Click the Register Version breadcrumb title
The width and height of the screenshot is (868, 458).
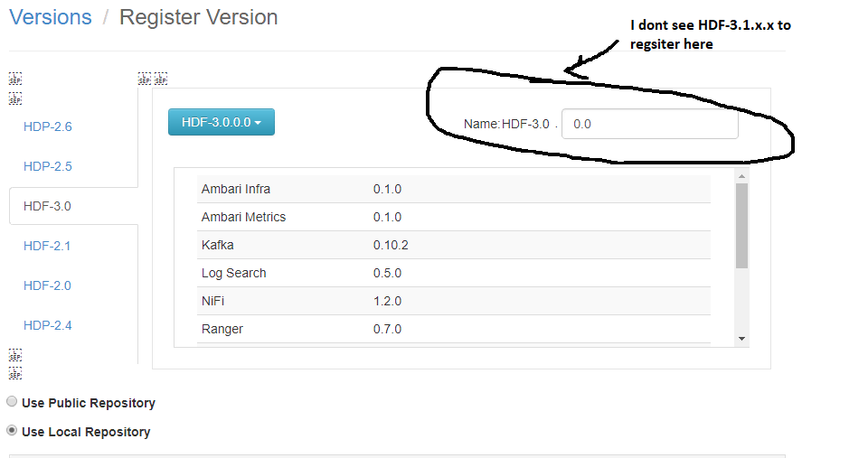pos(199,17)
